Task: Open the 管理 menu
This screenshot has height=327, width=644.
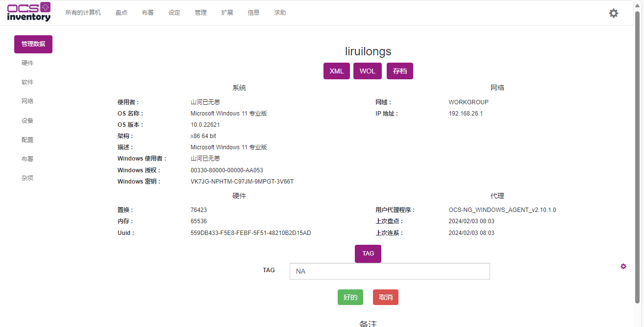Action: [x=200, y=13]
